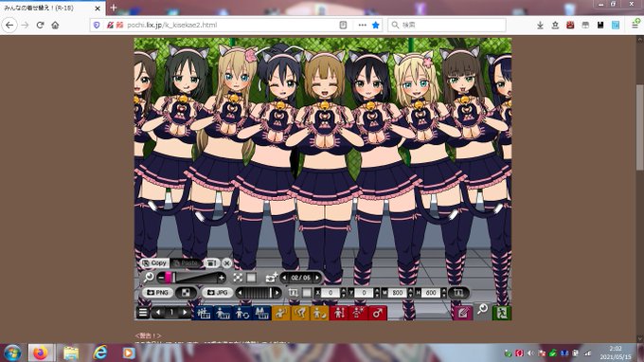The height and width of the screenshot is (362, 644).
Task: Click the pink zoom slider handle
Action: (x=169, y=278)
